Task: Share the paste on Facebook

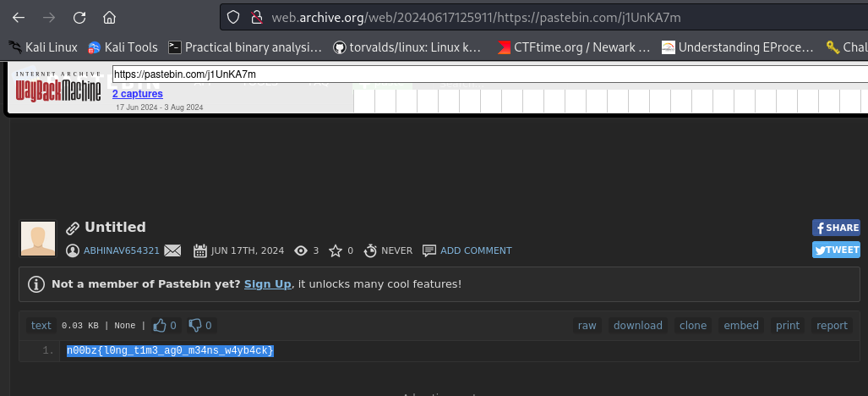Action: (x=836, y=228)
